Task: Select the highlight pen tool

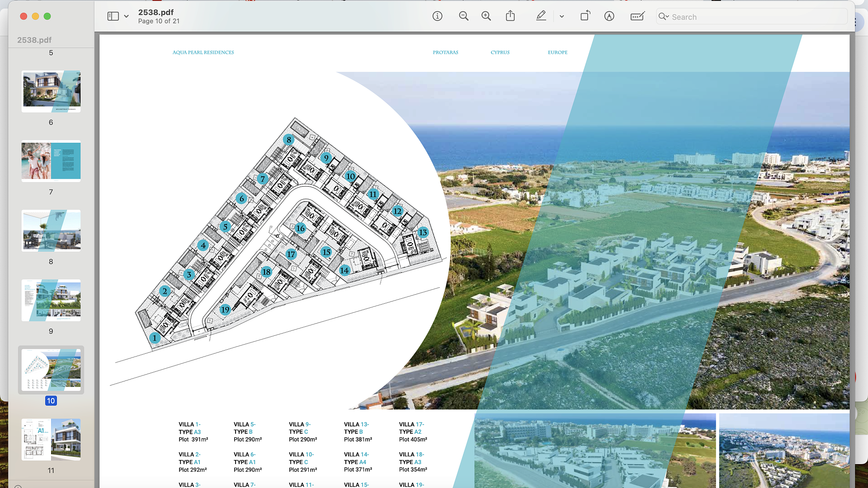Action: tap(541, 16)
